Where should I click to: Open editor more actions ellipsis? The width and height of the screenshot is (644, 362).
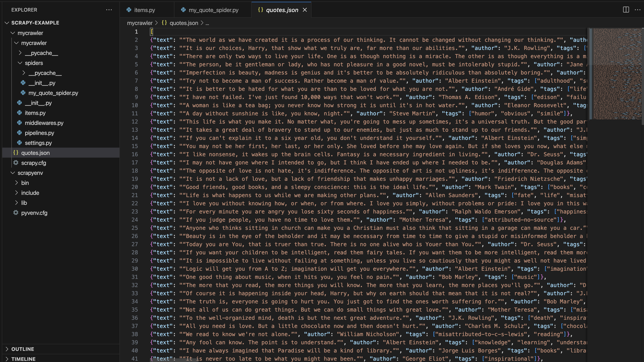tap(637, 10)
